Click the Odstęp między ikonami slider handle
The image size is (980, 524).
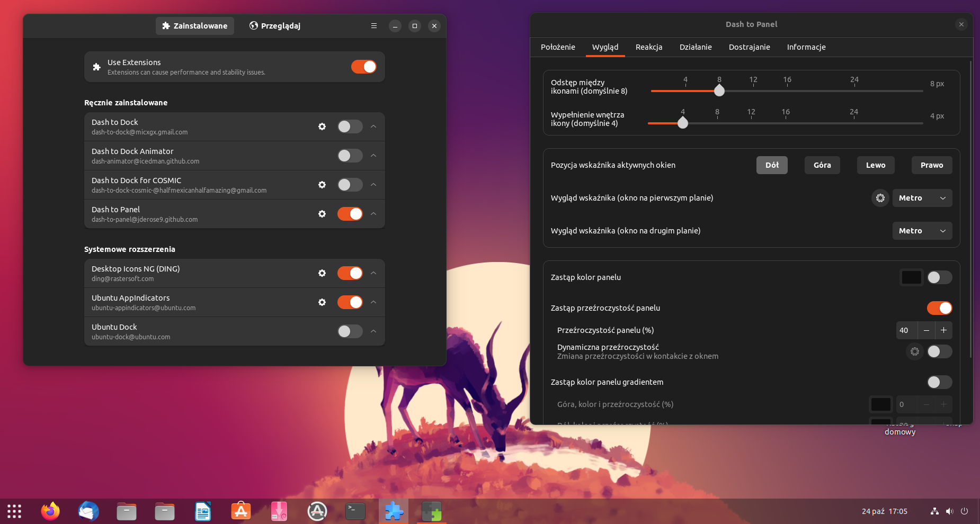pos(719,91)
